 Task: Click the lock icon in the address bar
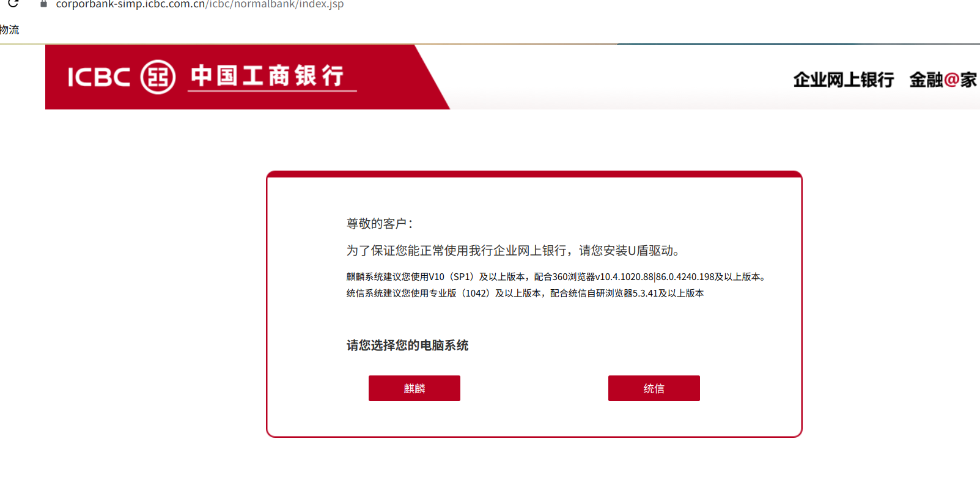tap(43, 4)
